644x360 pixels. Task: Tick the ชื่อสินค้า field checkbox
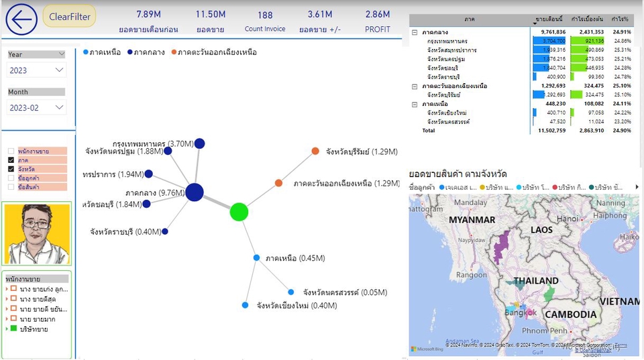pos(11,187)
